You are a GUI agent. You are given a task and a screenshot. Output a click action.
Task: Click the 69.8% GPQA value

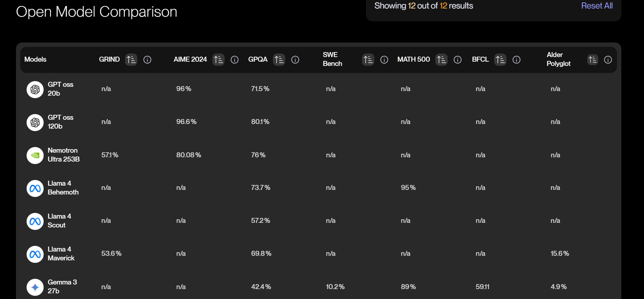(261, 254)
